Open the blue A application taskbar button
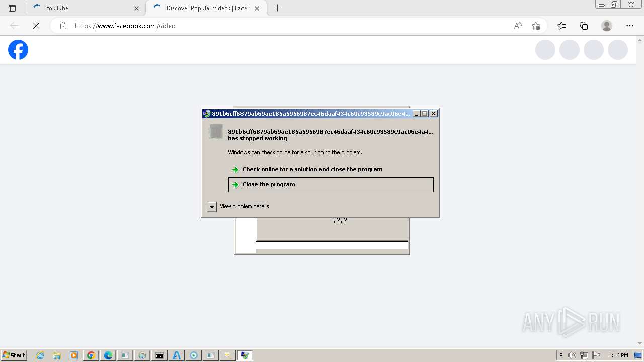This screenshot has height=362, width=644. [x=177, y=355]
